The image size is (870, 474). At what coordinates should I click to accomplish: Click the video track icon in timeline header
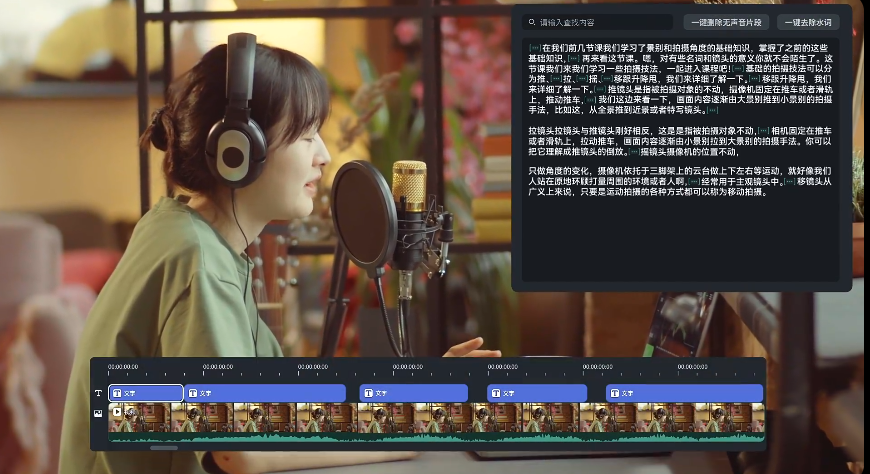tap(98, 413)
